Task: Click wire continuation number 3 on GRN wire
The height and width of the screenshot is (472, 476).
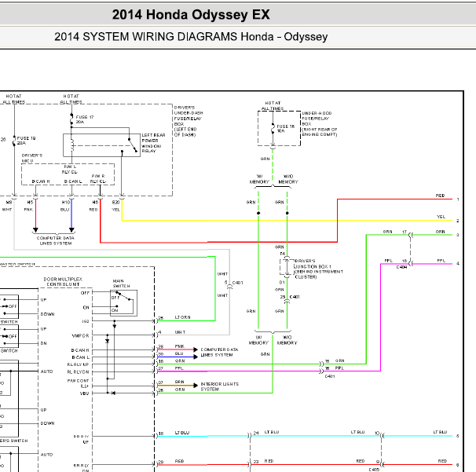Action: pos(458,235)
